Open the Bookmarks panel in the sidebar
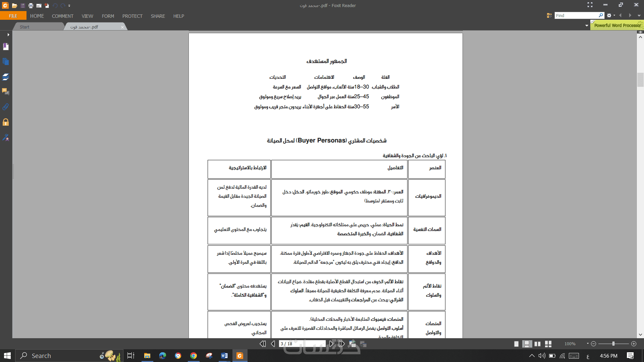The height and width of the screenshot is (362, 644). (6, 47)
